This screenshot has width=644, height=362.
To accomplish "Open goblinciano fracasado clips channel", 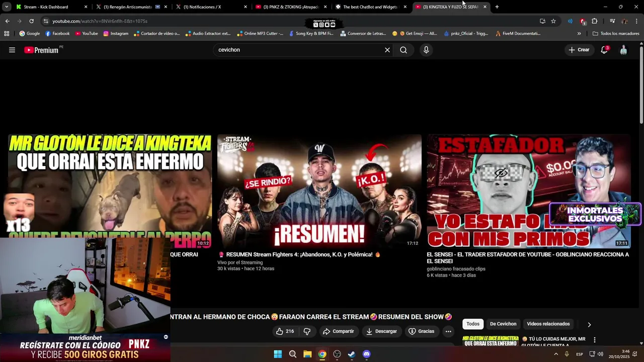I will (x=456, y=269).
